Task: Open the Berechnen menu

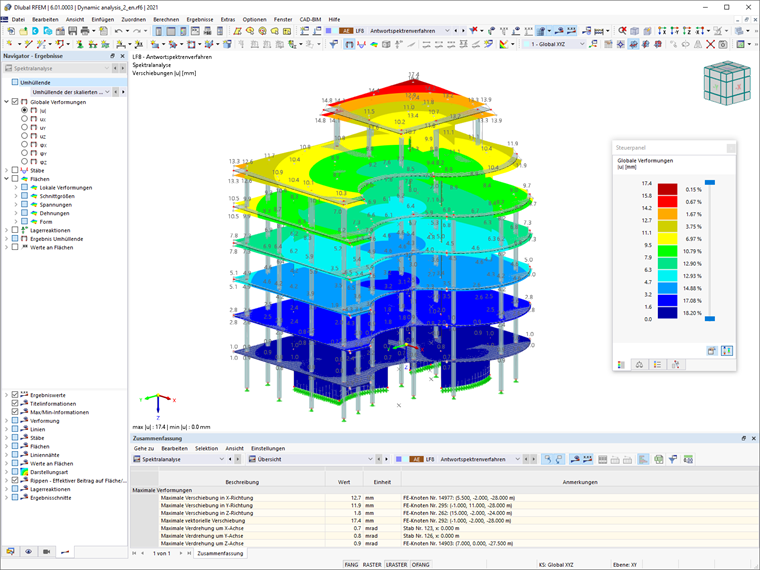Action: point(166,19)
